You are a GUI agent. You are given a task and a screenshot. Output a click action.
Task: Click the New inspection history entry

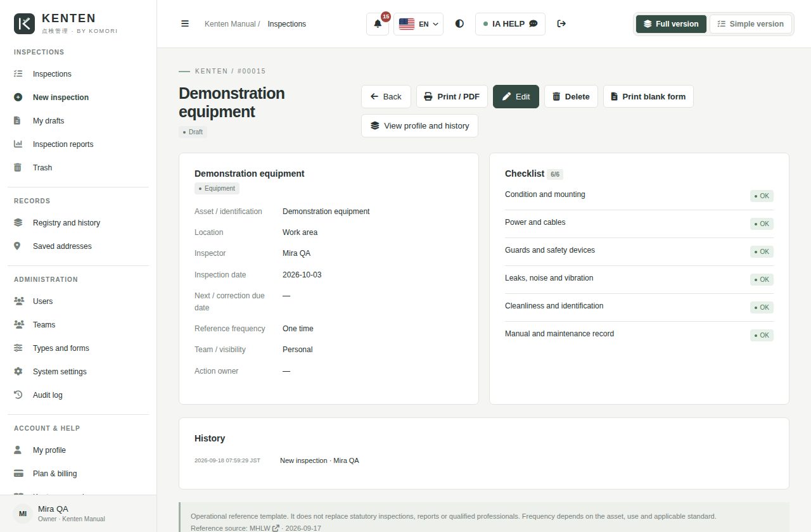tap(319, 460)
